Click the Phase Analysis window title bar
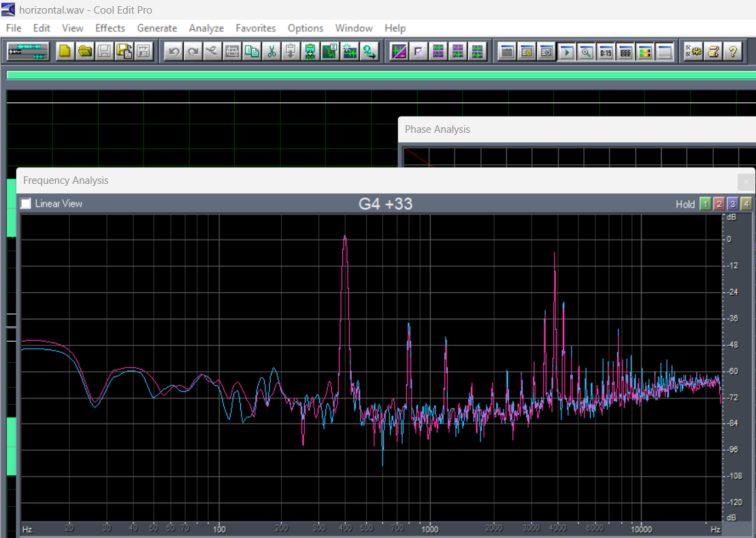The image size is (756, 538). coord(544,129)
